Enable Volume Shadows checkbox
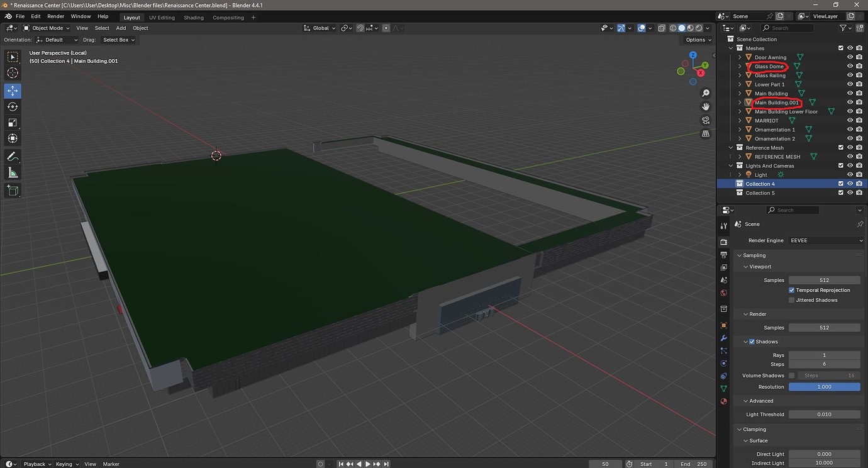 (x=791, y=376)
